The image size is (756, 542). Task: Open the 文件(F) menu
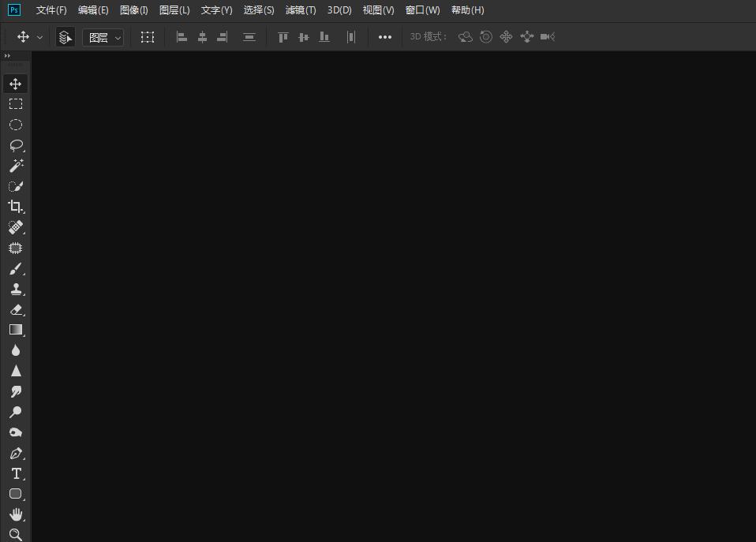click(51, 10)
